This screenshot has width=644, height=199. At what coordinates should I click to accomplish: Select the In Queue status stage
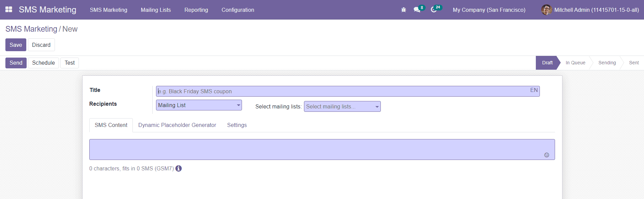575,63
